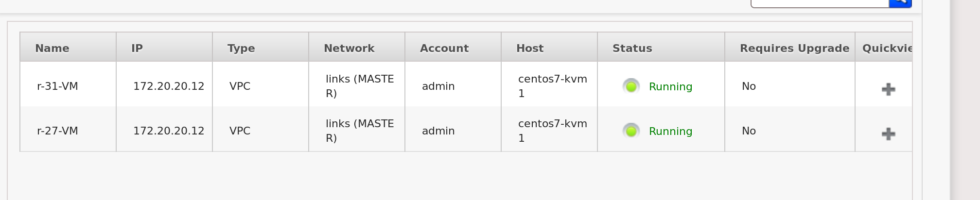Click green status indicator of r-31-VM
The height and width of the screenshot is (200, 980).
(x=631, y=86)
